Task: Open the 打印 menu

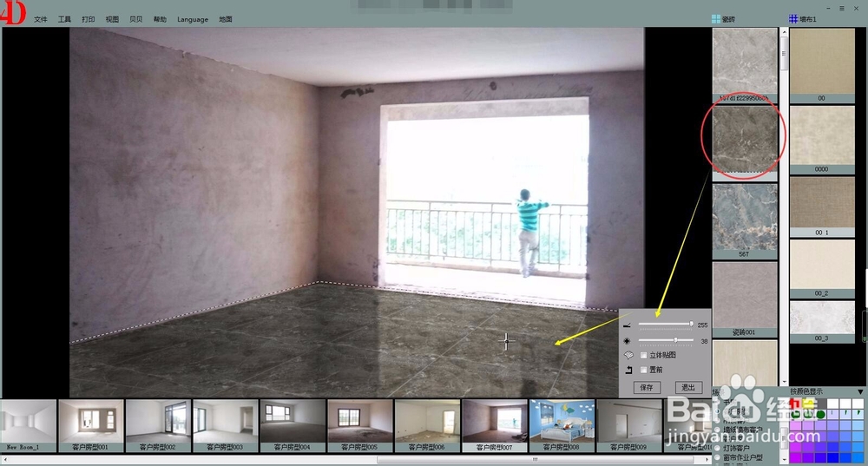Action: 88,19
